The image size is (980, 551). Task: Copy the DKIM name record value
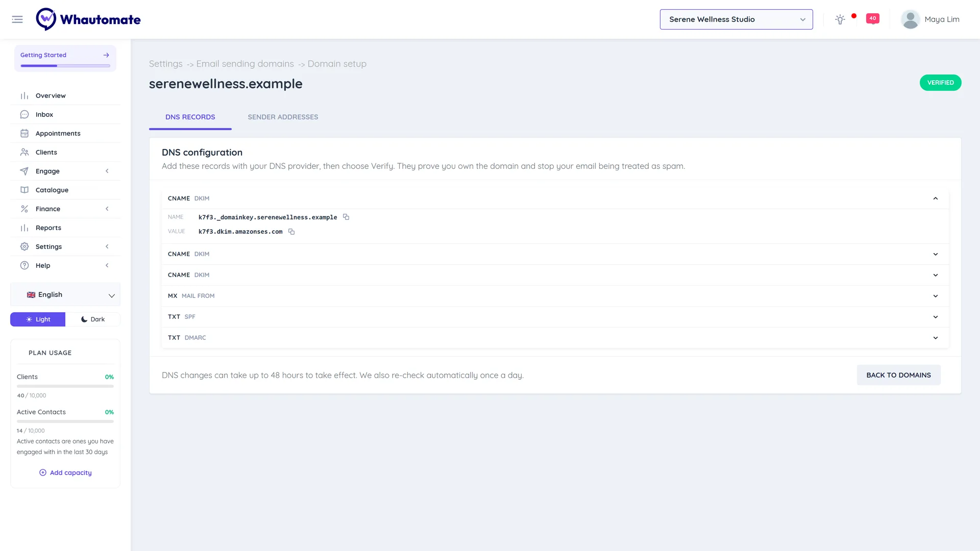coord(346,217)
